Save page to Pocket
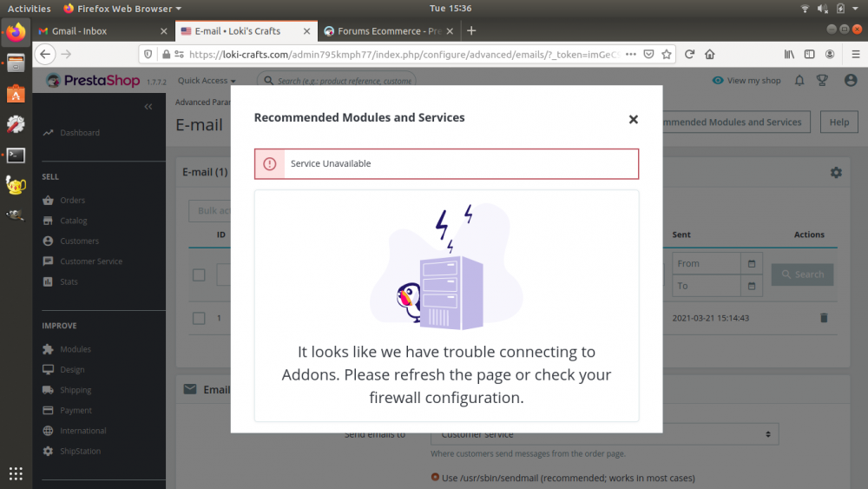868x489 pixels. point(648,54)
